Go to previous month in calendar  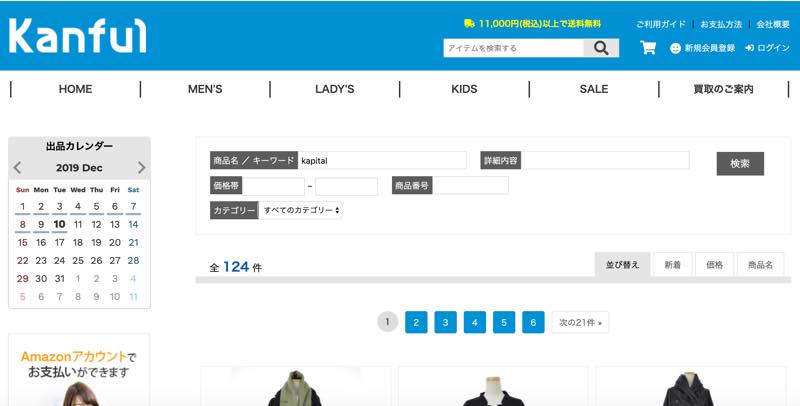pos(17,167)
